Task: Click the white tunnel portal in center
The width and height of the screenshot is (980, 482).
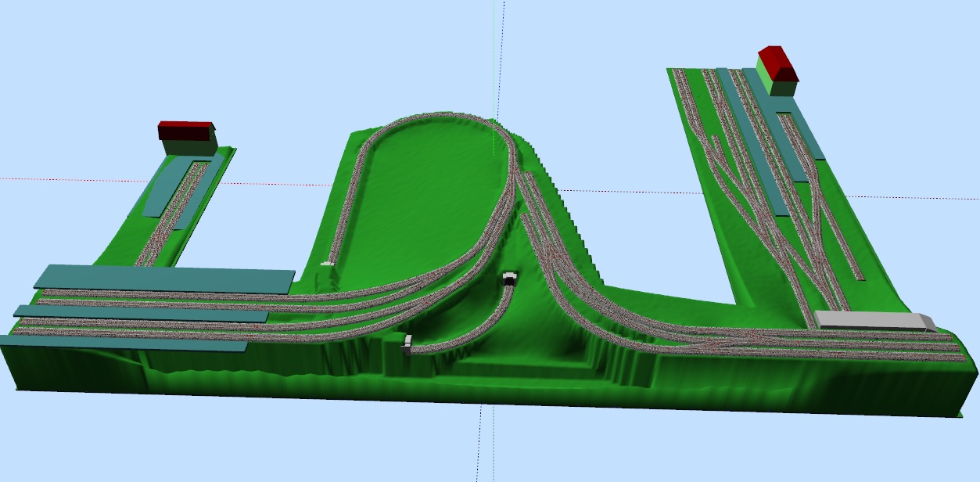Action: coord(510,278)
